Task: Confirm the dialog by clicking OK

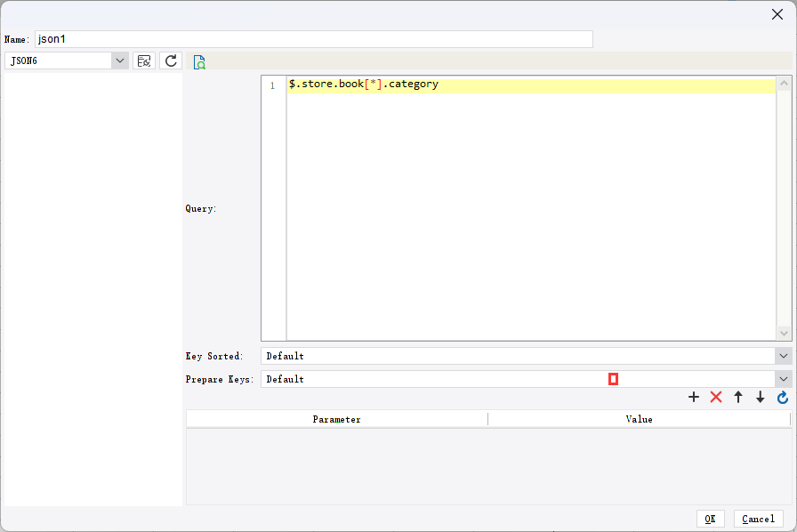Action: click(x=710, y=519)
